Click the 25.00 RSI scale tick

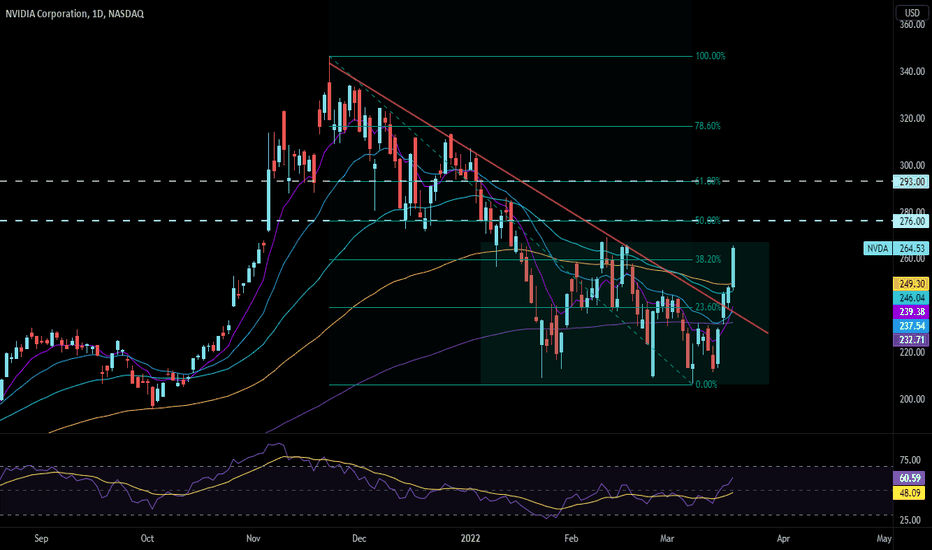tap(910, 520)
